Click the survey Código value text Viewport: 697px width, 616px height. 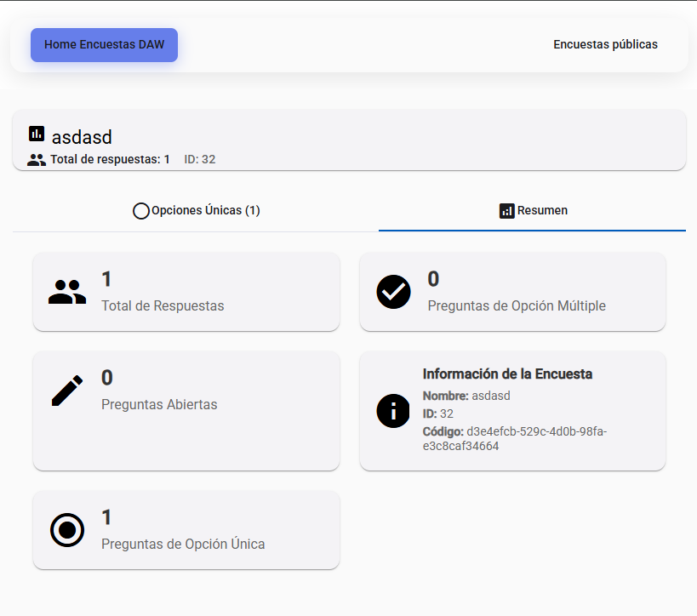pos(515,439)
